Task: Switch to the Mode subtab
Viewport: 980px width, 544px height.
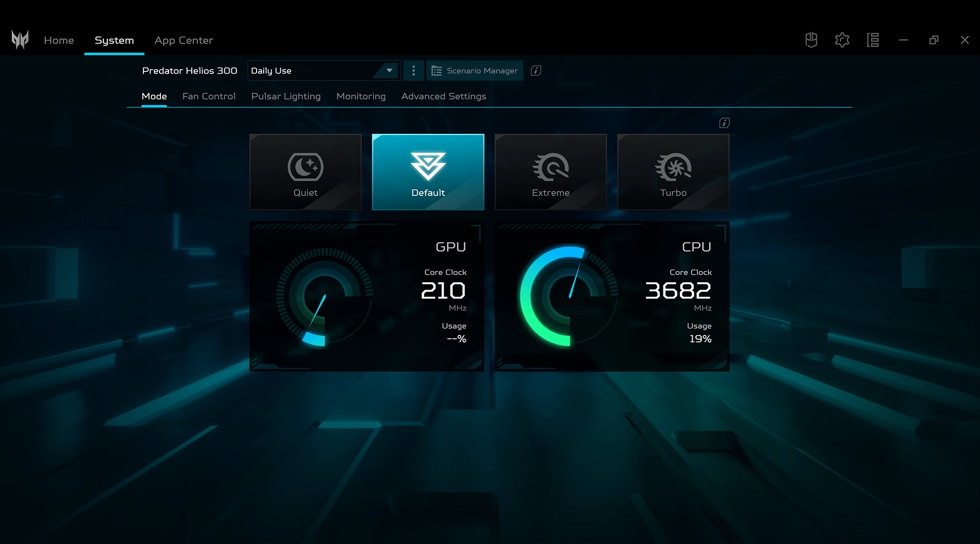Action: pyautogui.click(x=154, y=97)
